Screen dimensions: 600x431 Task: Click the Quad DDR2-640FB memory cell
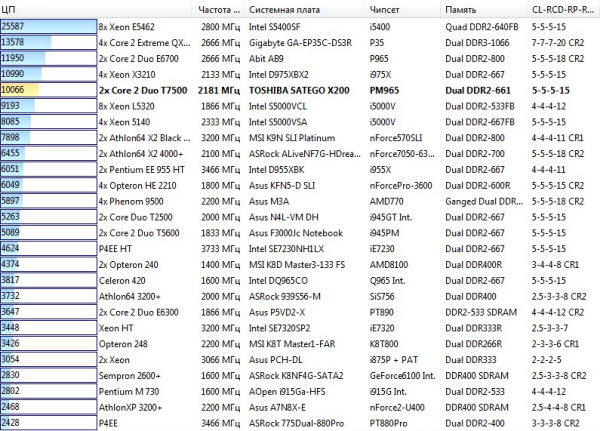point(482,27)
